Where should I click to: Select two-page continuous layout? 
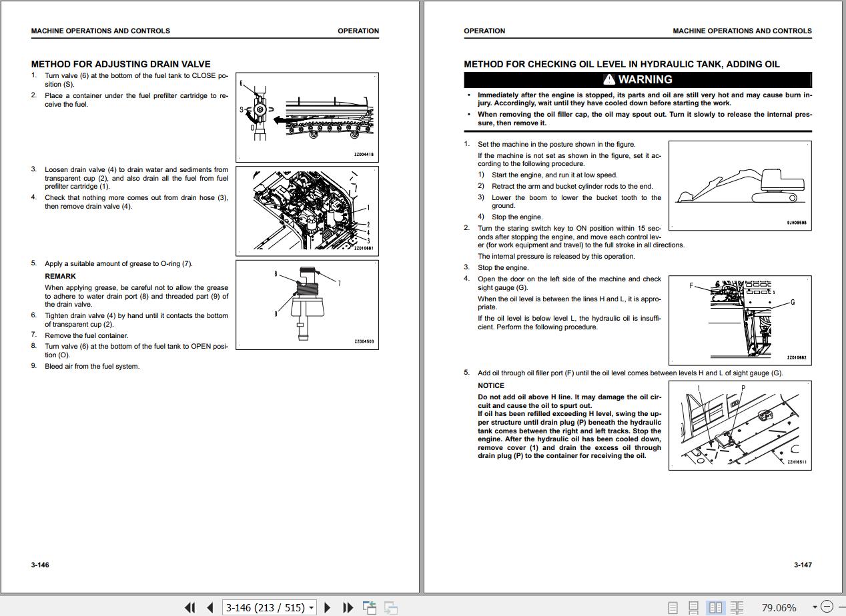(737, 607)
